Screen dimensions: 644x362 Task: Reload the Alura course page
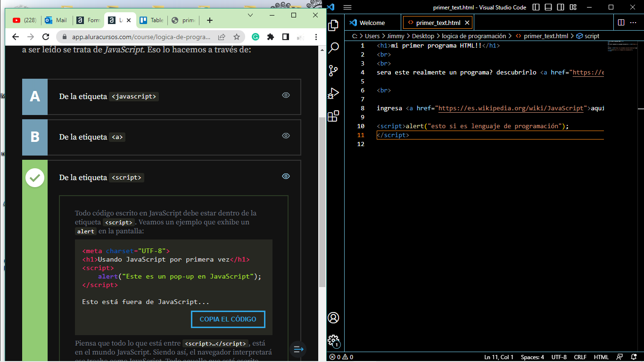click(46, 37)
